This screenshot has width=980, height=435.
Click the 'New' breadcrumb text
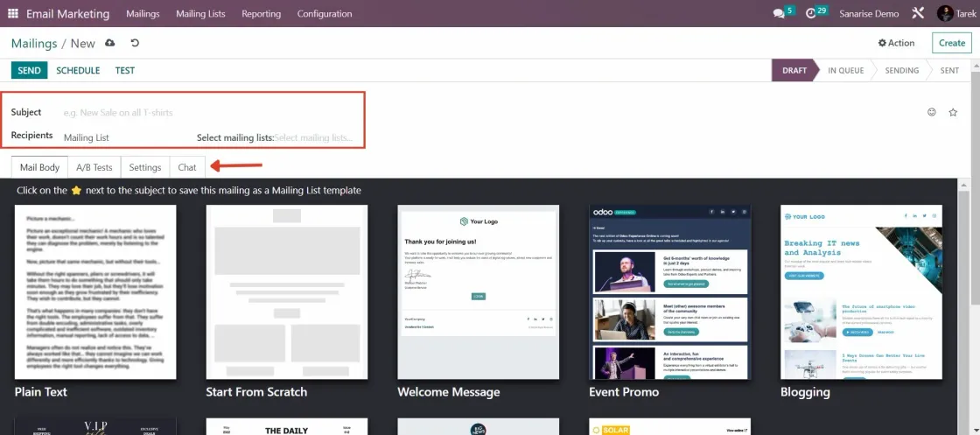click(82, 43)
